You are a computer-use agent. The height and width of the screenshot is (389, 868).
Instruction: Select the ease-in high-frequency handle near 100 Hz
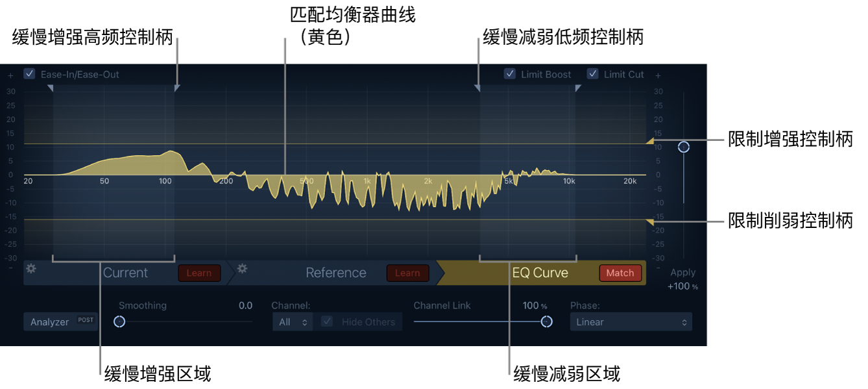click(x=177, y=88)
